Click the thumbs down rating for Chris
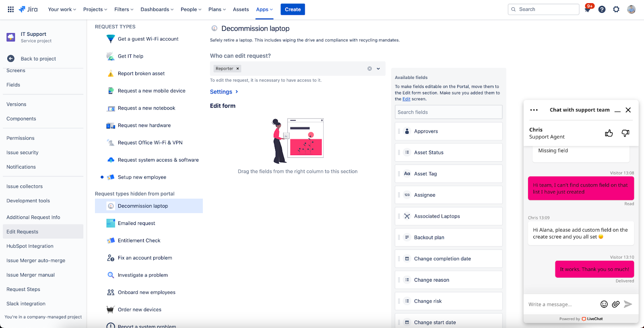 point(625,133)
